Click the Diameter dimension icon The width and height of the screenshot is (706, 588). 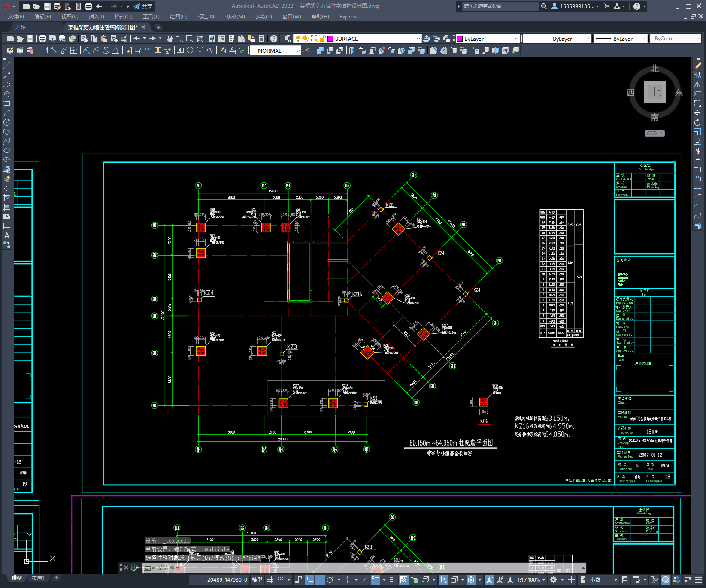click(106, 50)
